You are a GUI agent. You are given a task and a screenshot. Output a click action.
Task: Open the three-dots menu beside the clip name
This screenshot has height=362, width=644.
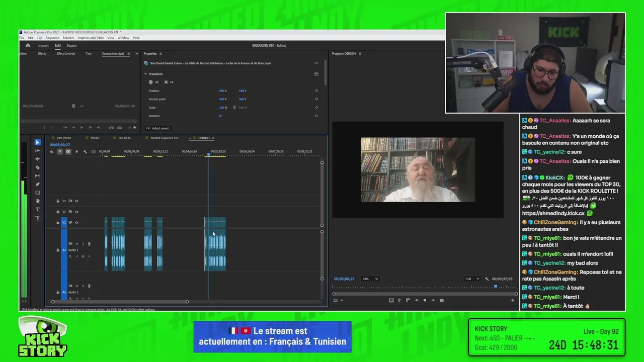coord(316,63)
